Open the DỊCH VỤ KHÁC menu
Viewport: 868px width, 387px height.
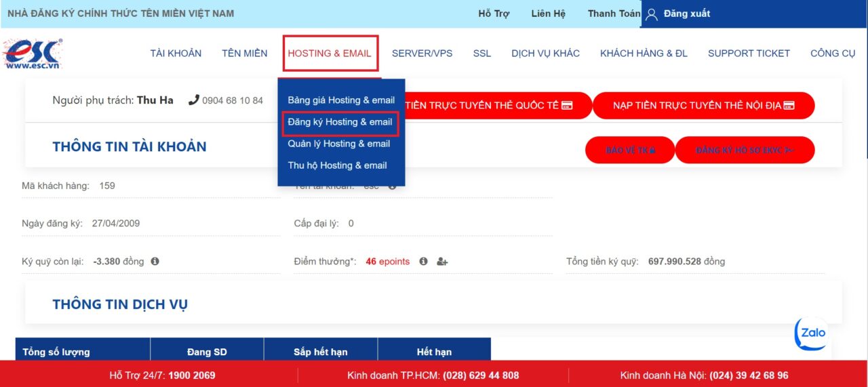coord(545,54)
